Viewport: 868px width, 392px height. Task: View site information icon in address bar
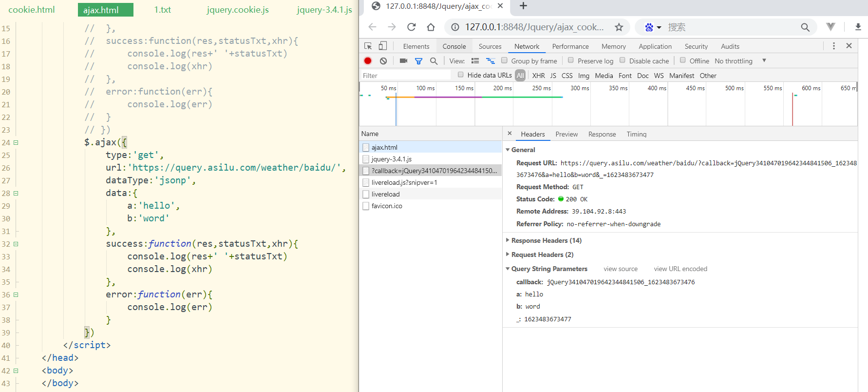click(455, 27)
